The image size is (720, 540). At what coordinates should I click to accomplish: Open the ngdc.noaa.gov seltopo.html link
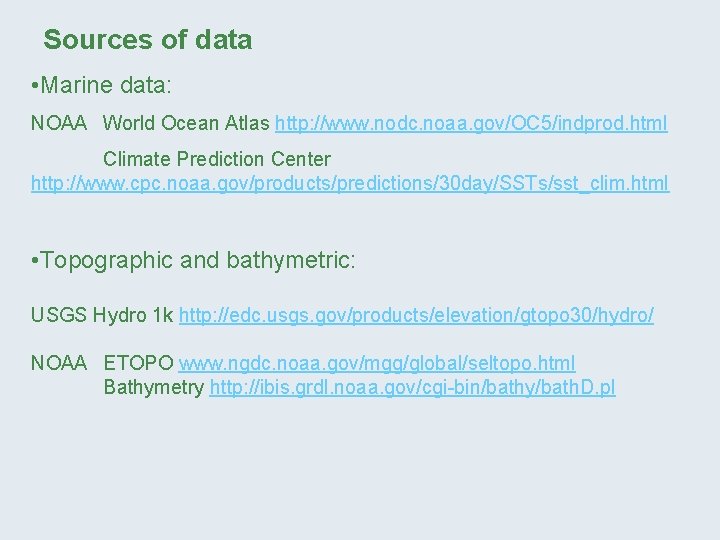[x=377, y=364]
